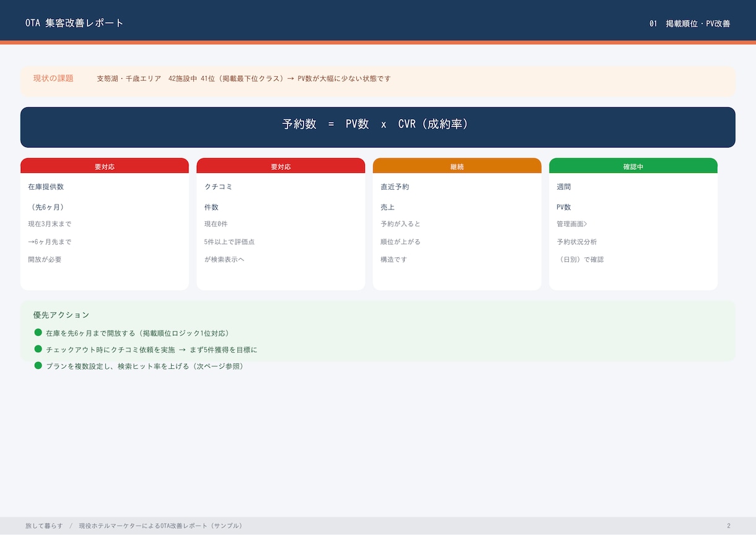Select the "01 掲載順位・PV改善" section heading

point(690,24)
